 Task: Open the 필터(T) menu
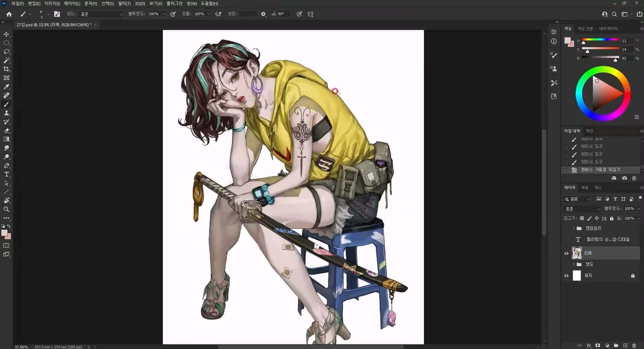click(124, 3)
